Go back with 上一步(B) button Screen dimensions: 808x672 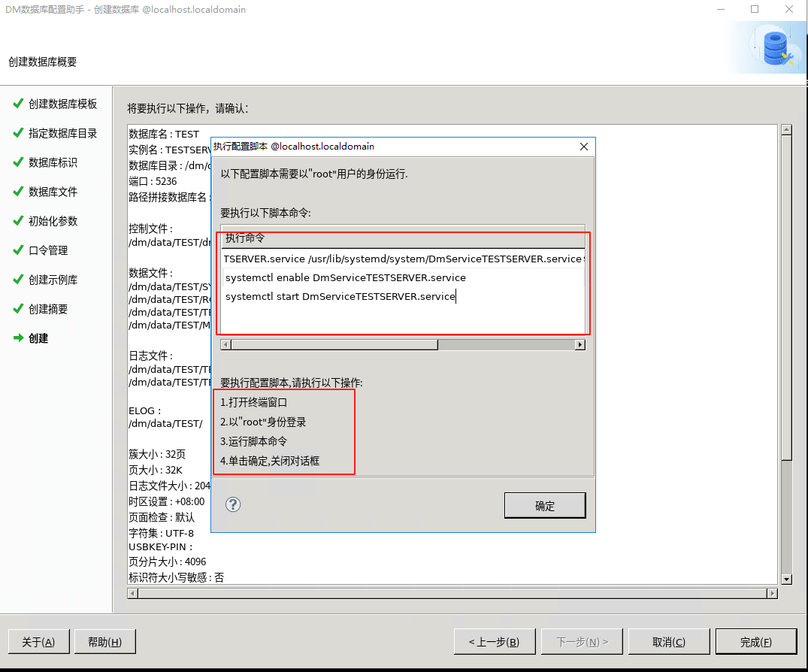click(x=494, y=642)
